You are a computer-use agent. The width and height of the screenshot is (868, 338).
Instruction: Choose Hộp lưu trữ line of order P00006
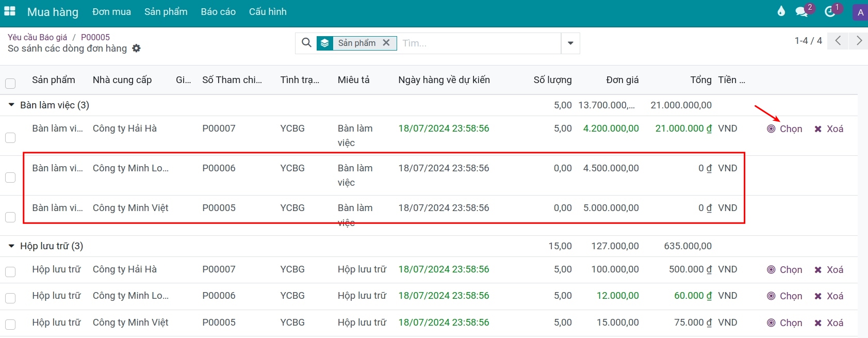[x=784, y=296]
